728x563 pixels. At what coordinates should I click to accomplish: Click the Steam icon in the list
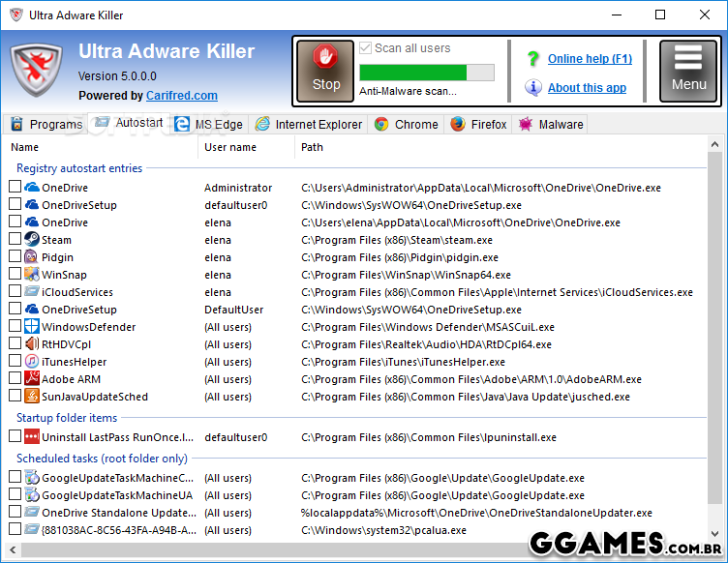point(31,240)
